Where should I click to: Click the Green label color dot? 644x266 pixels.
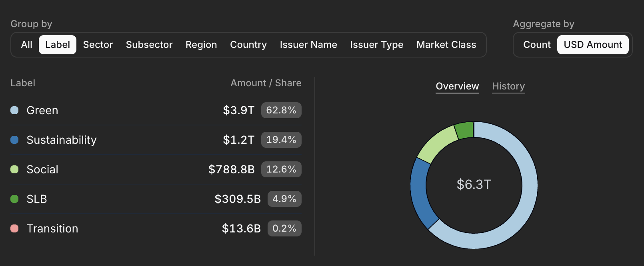tap(14, 110)
